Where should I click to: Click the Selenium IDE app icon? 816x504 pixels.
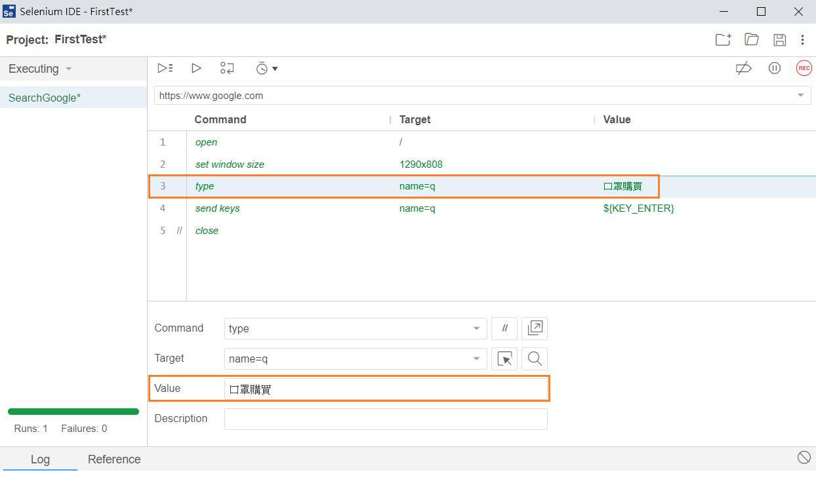click(x=9, y=12)
